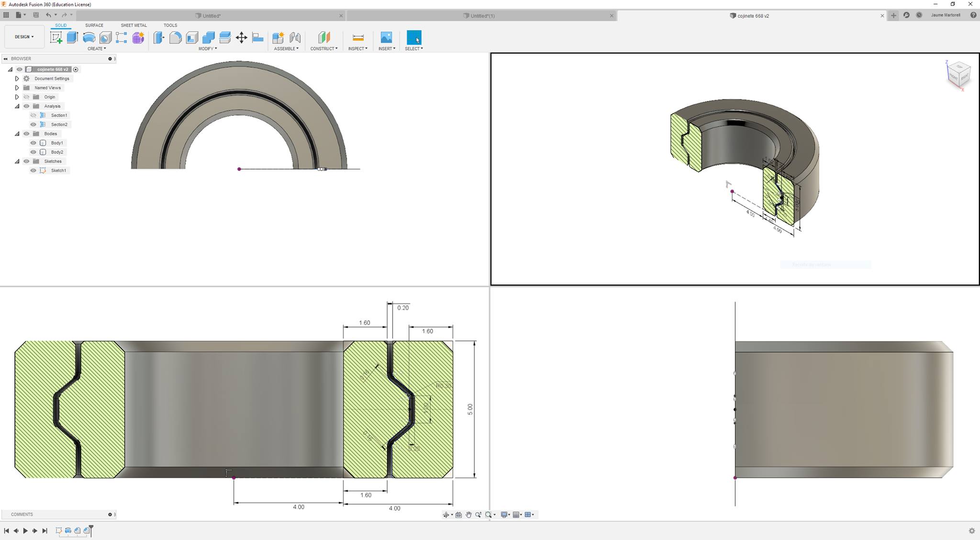Open Jaume Martorell account menu
The image size is (980, 540).
pos(946,15)
